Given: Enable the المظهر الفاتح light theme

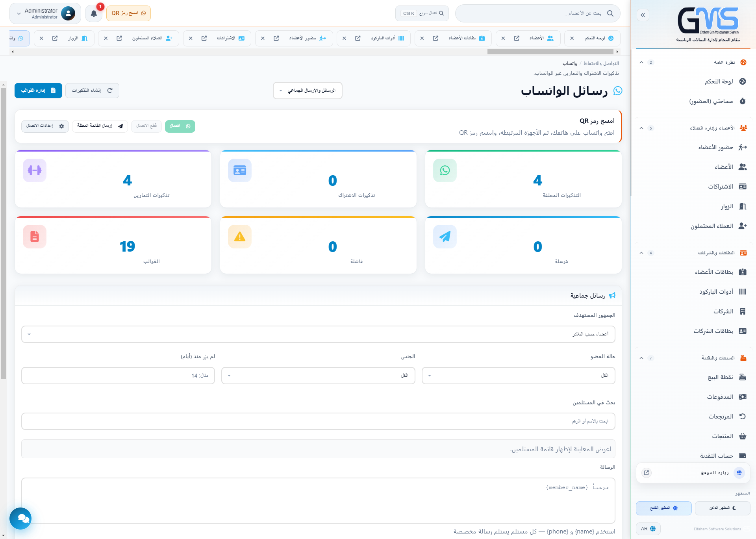Looking at the screenshot, I should 663,508.
